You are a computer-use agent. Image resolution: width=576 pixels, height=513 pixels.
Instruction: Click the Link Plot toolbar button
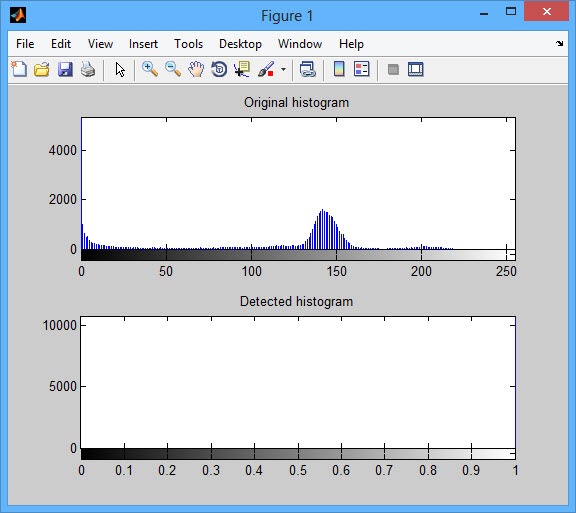click(307, 69)
